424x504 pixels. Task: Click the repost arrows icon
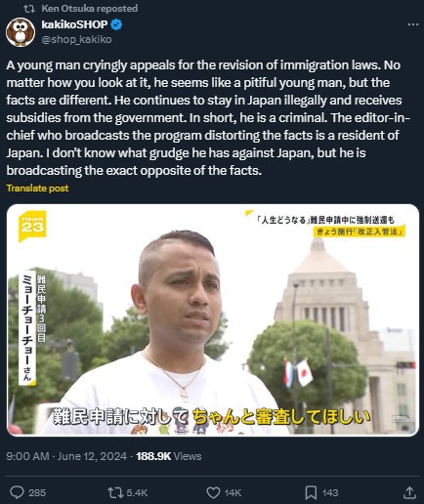[114, 492]
